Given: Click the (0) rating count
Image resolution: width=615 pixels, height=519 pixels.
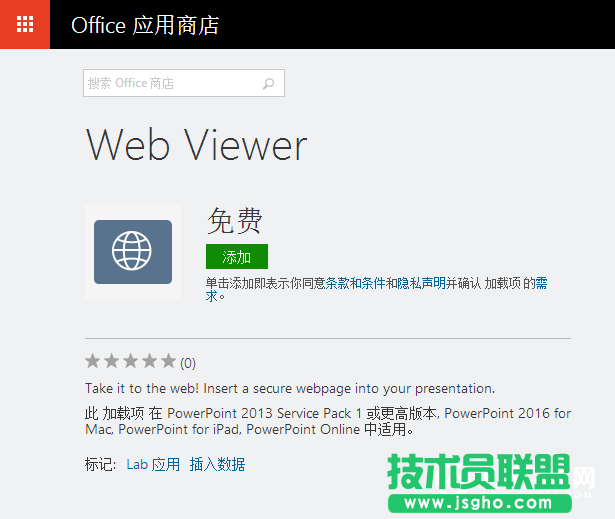Looking at the screenshot, I should coord(188,363).
